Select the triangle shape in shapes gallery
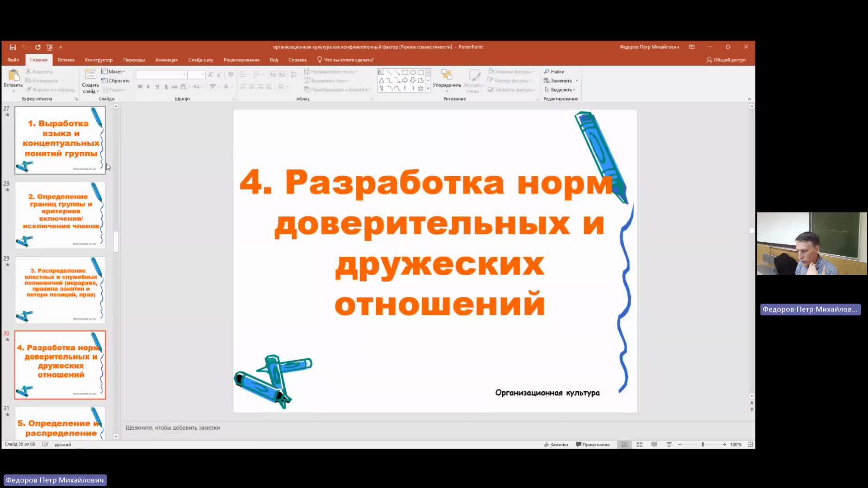This screenshot has width=868, height=488. click(381, 80)
